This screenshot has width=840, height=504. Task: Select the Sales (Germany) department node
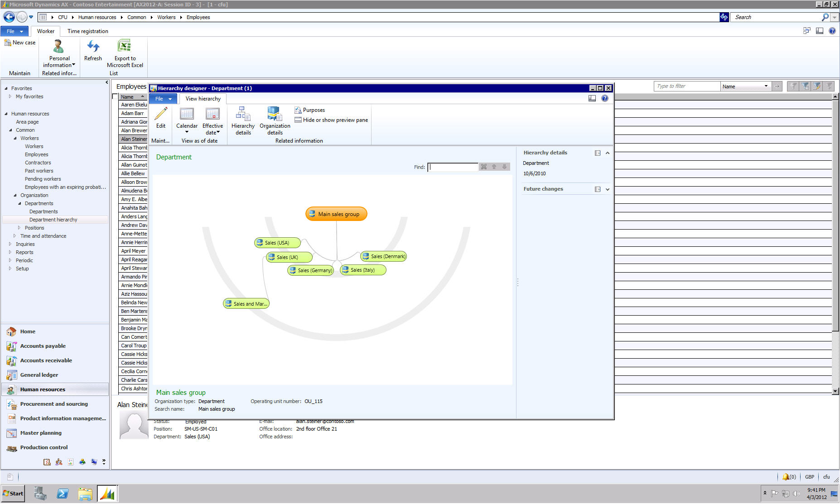point(311,270)
